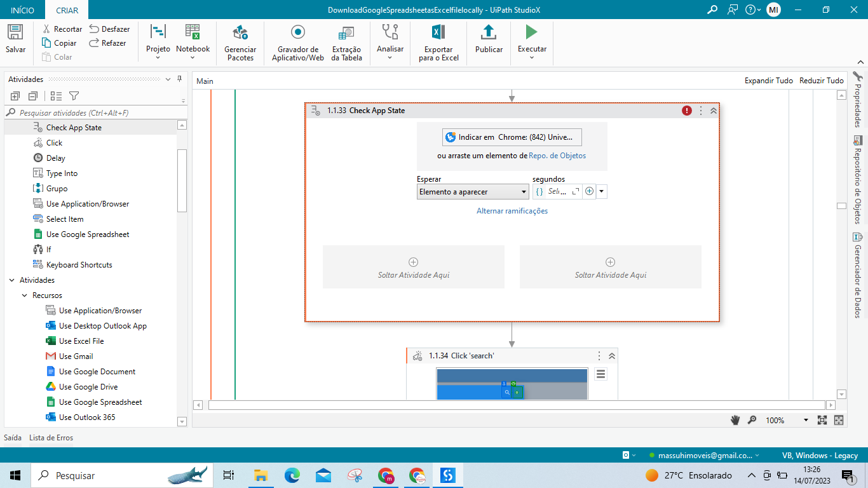868x488 pixels.
Task: Open Notebook dropdown
Action: (x=193, y=42)
